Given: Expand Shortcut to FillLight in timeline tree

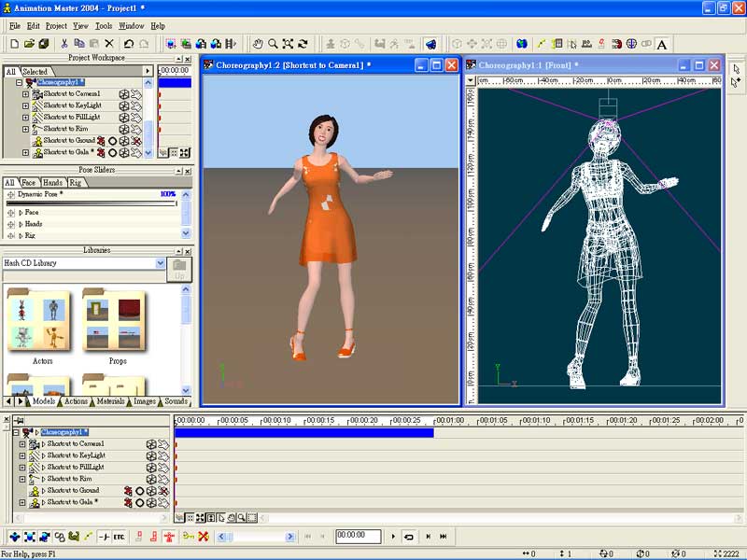Looking at the screenshot, I should [21, 468].
